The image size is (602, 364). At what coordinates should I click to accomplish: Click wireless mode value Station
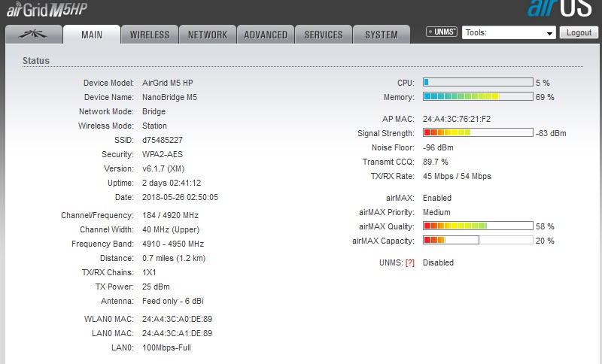154,126
